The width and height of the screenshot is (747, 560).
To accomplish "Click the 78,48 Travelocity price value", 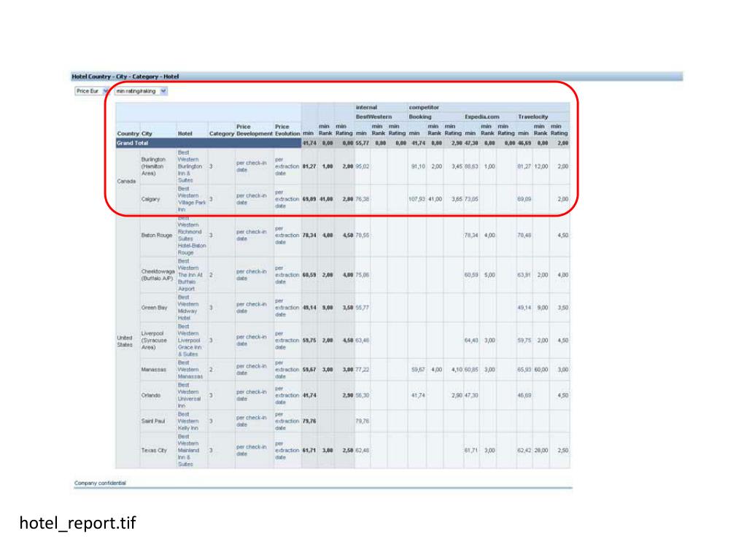I will click(x=524, y=236).
